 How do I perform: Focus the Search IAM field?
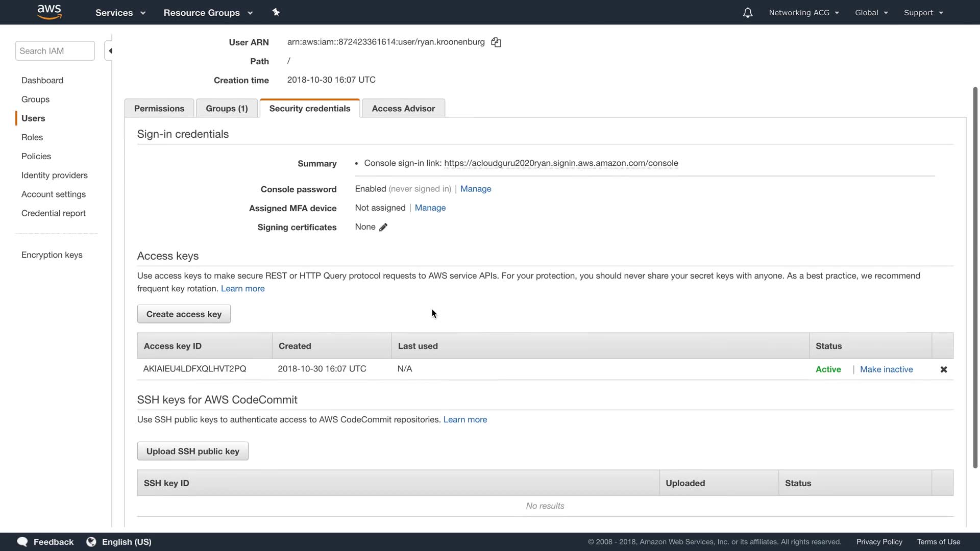(55, 51)
